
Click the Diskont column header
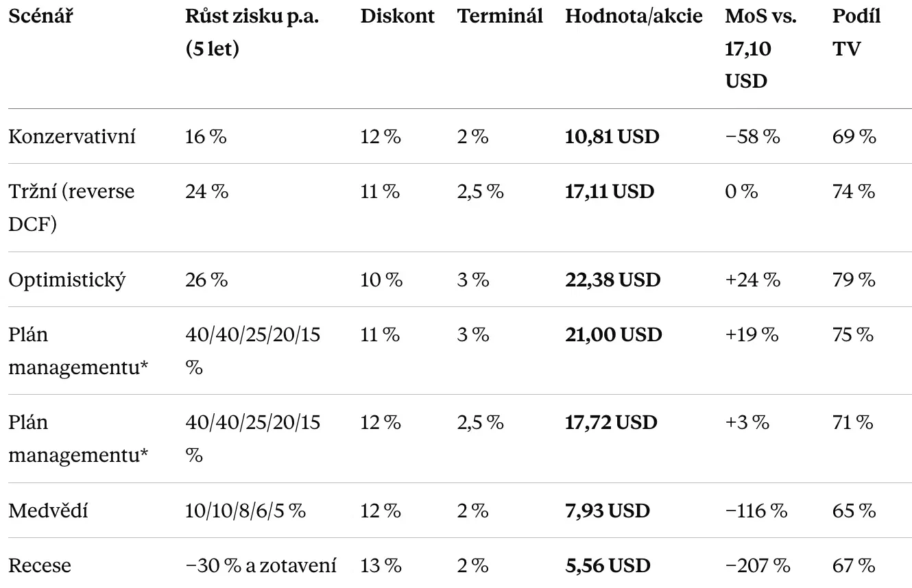click(x=397, y=17)
